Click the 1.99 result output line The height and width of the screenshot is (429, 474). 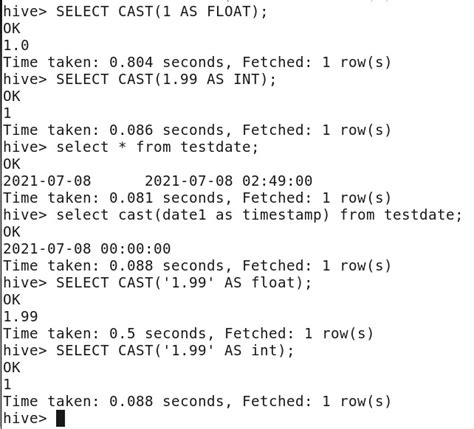20,316
